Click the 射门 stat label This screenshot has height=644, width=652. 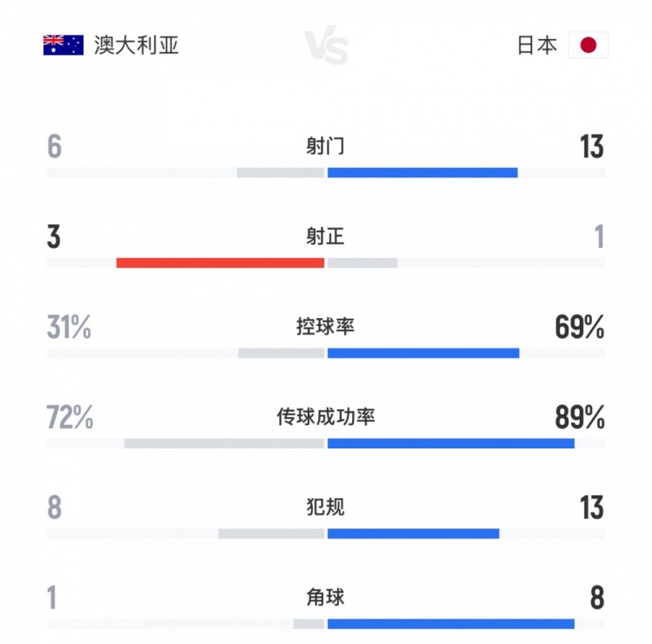(325, 146)
